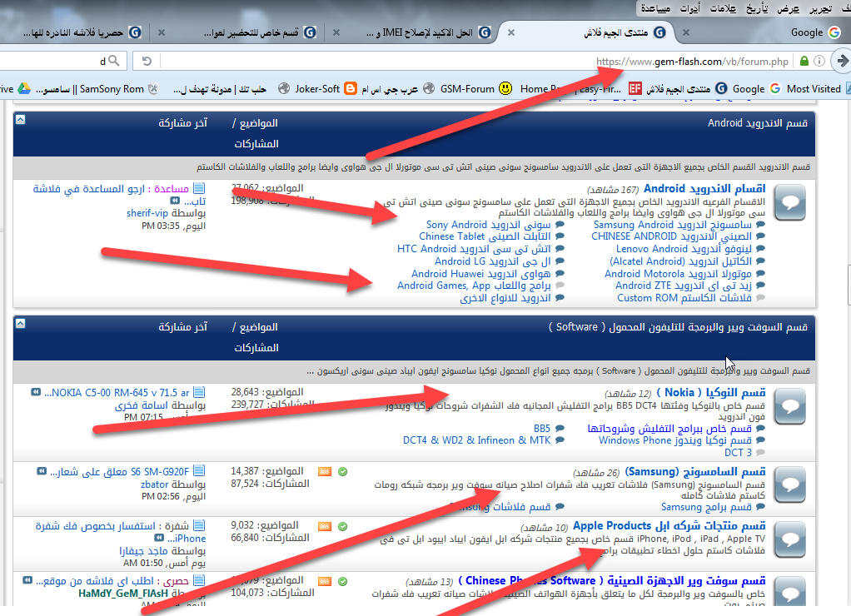Viewport: 851px width, 616px height.
Task: Click the go-to-last-post icon beside the iPhone post
Action: (x=159, y=538)
